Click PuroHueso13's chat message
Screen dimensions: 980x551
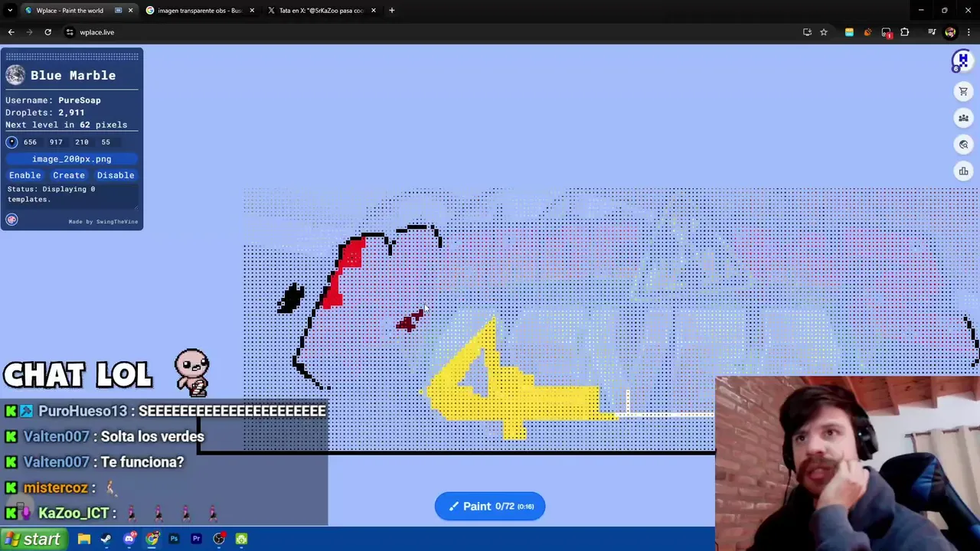tap(232, 411)
